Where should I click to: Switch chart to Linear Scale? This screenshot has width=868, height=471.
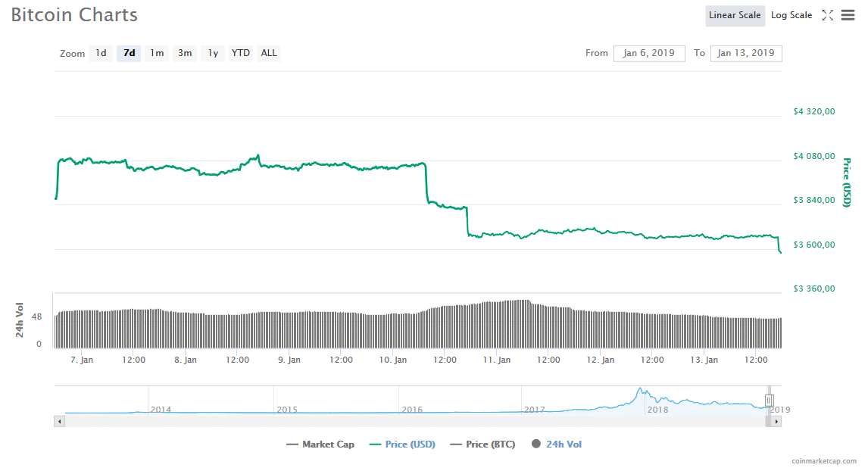pos(735,15)
